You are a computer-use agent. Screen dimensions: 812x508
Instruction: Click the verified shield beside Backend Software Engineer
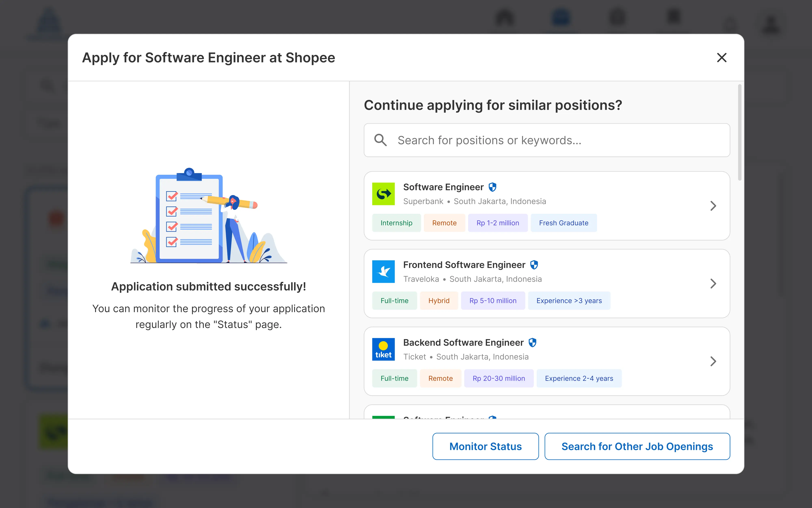coord(532,343)
